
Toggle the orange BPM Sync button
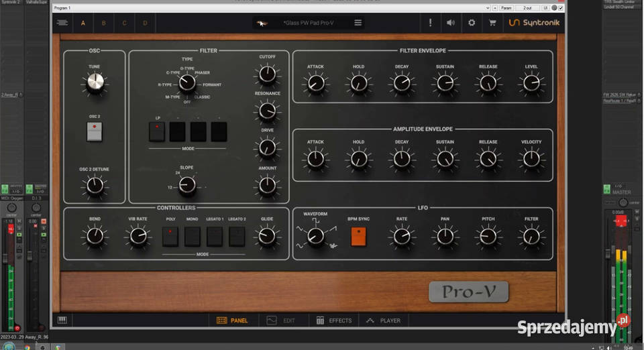[358, 237]
